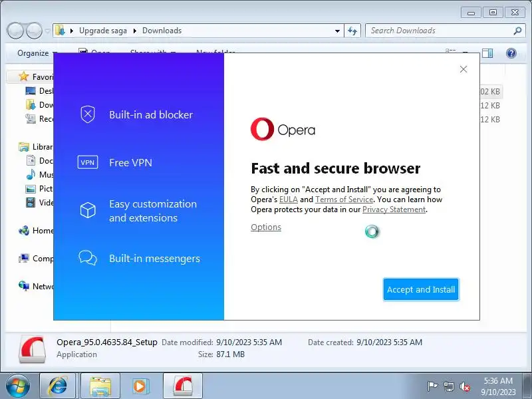Click the Built-in ad blocker text
Image resolution: width=532 pixels, height=399 pixels.
151,114
